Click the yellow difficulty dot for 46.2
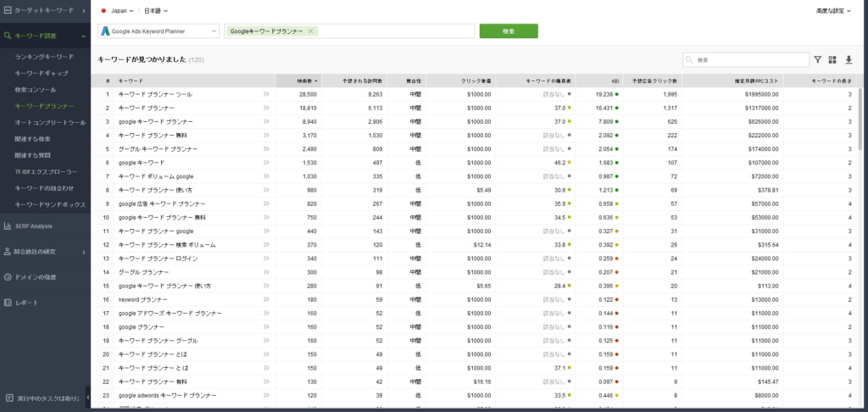868x412 pixels. pyautogui.click(x=569, y=163)
